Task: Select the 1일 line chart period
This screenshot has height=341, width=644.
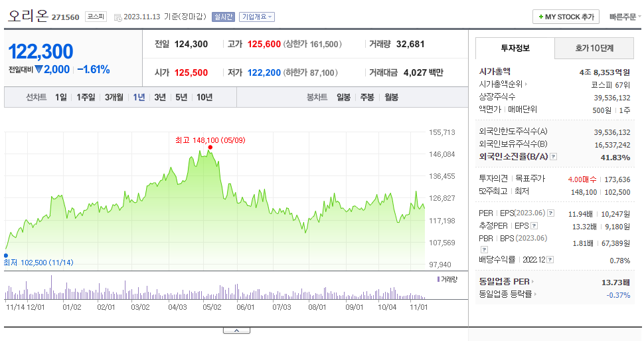Action: [x=61, y=97]
